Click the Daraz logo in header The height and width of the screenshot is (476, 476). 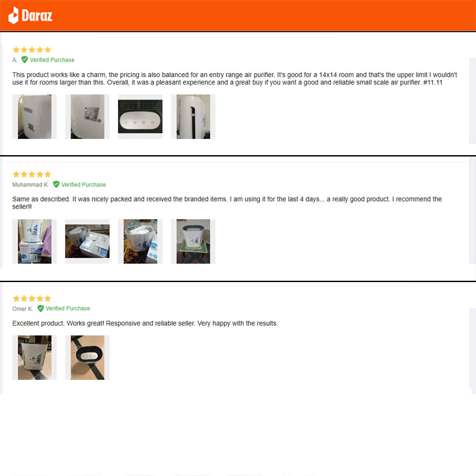(30, 15)
